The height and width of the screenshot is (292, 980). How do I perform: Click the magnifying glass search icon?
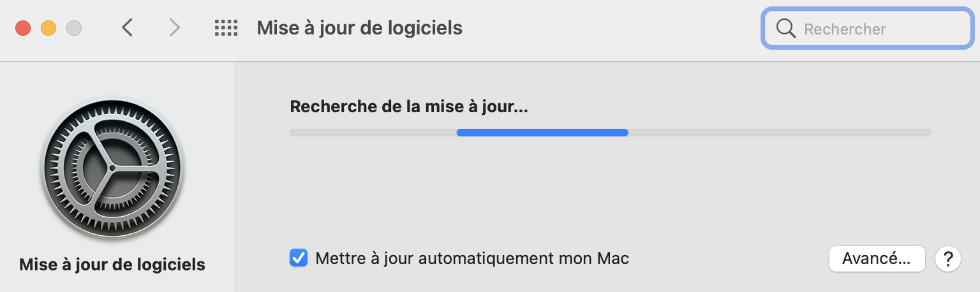coord(785,29)
